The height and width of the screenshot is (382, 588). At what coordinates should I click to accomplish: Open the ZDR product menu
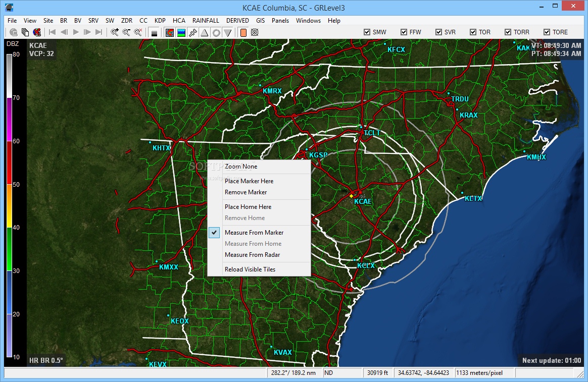pos(127,21)
